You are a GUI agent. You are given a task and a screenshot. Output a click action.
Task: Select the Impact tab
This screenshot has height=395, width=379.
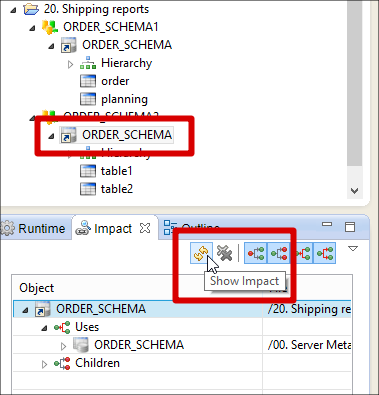tap(113, 229)
